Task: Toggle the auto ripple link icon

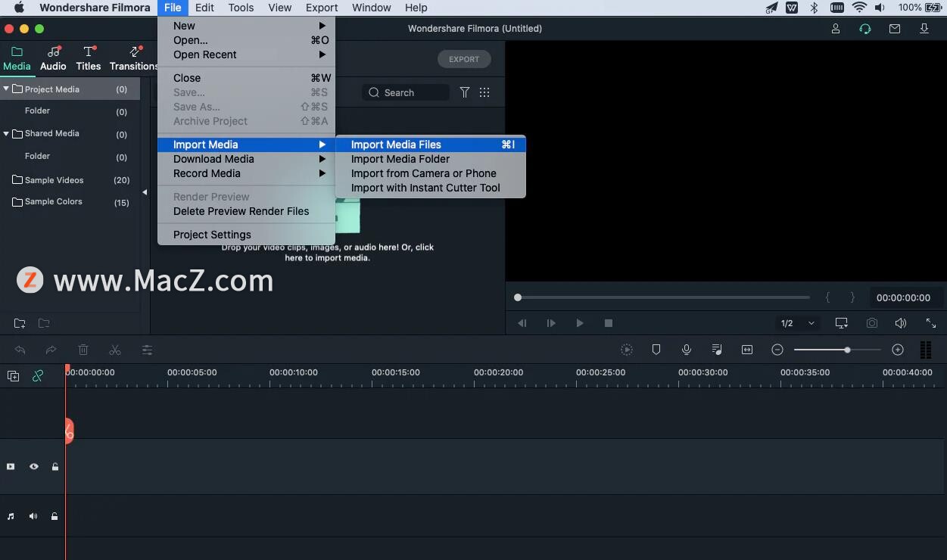Action: click(38, 376)
